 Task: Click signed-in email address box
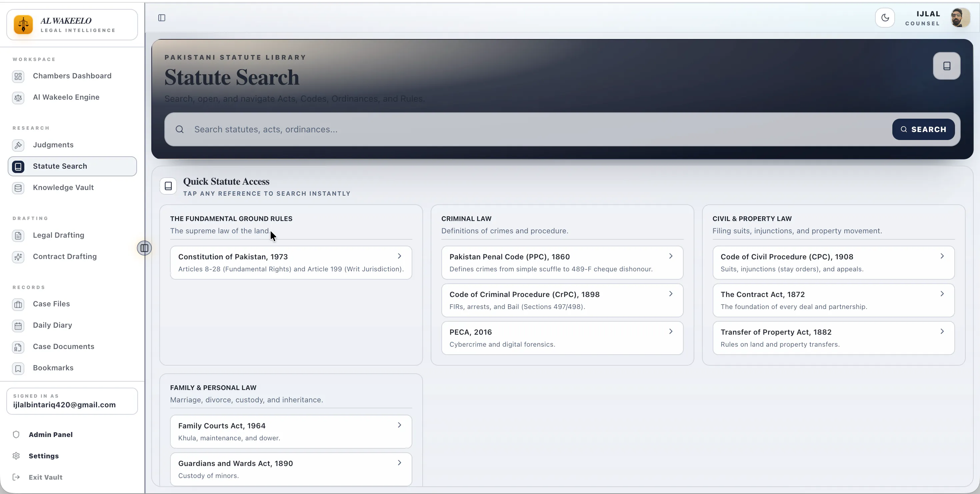click(72, 401)
